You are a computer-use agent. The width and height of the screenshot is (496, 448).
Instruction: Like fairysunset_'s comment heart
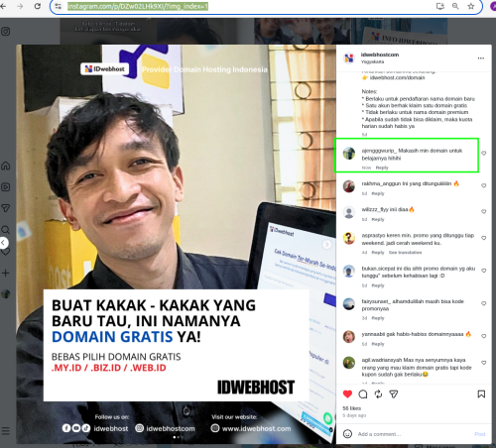484,303
